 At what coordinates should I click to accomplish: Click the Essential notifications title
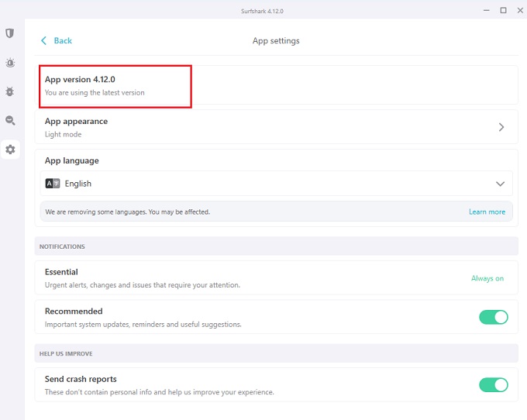pyautogui.click(x=61, y=272)
